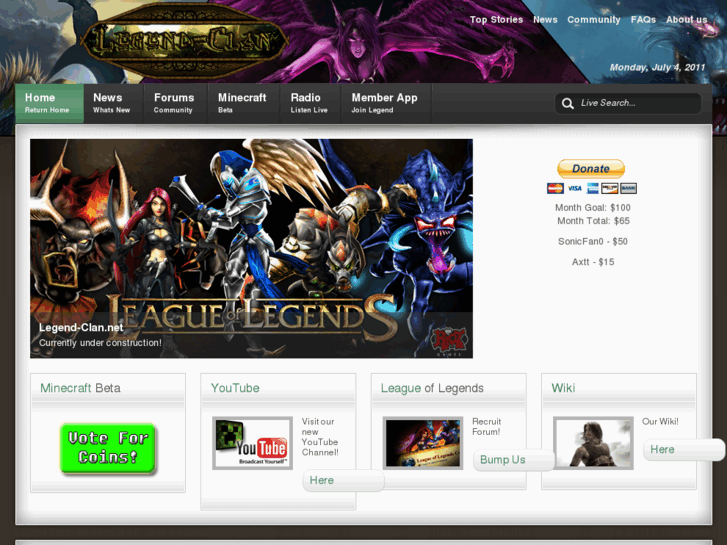Image resolution: width=727 pixels, height=545 pixels.
Task: Click the Monday, July 4, 2011 date
Action: point(657,67)
